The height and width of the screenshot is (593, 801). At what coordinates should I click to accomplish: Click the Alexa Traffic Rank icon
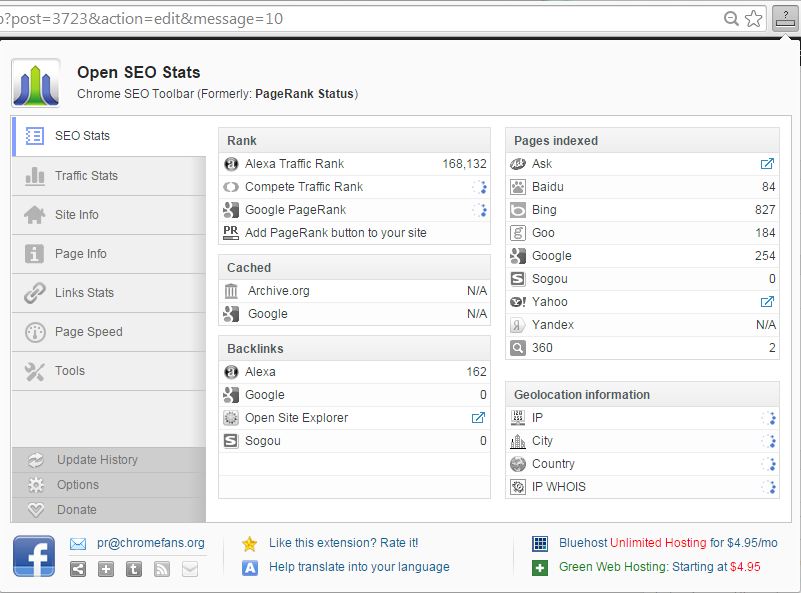coord(231,164)
